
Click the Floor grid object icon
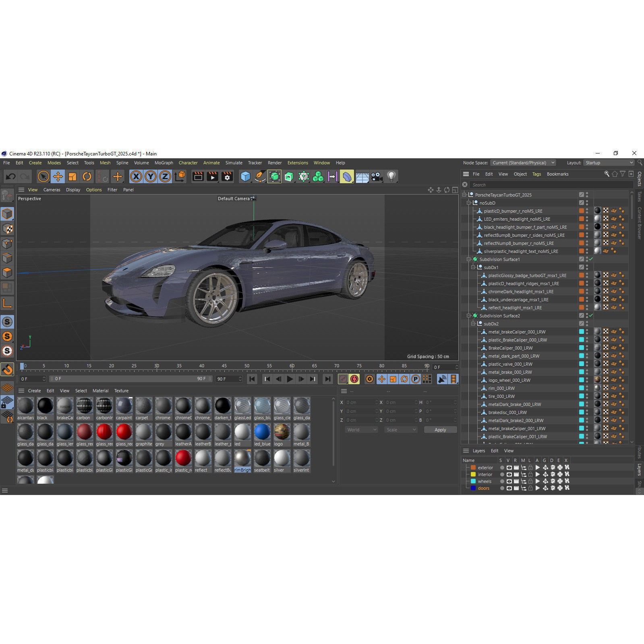pos(362,176)
